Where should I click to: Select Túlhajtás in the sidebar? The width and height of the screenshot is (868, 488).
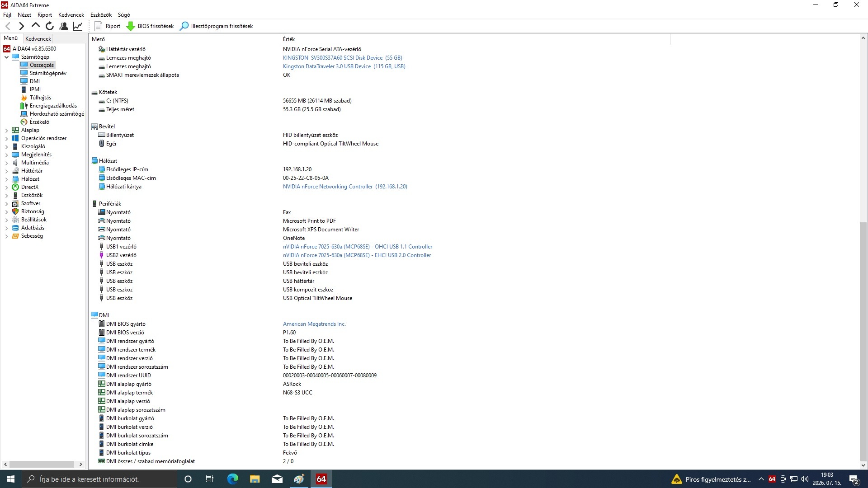click(x=40, y=98)
